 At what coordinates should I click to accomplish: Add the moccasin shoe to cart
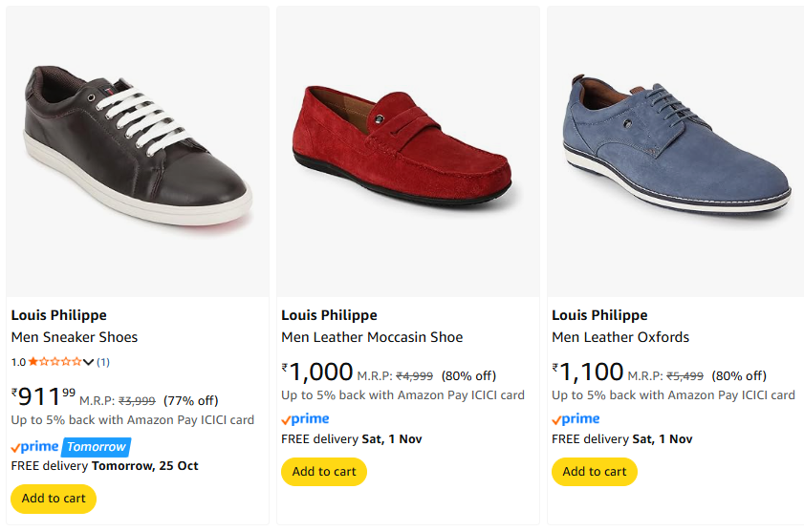point(324,472)
